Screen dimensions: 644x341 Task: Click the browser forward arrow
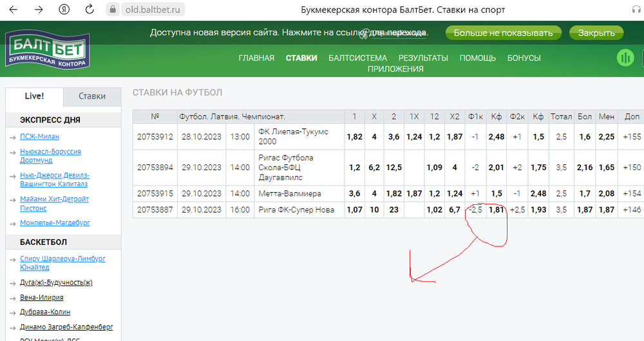tap(39, 10)
